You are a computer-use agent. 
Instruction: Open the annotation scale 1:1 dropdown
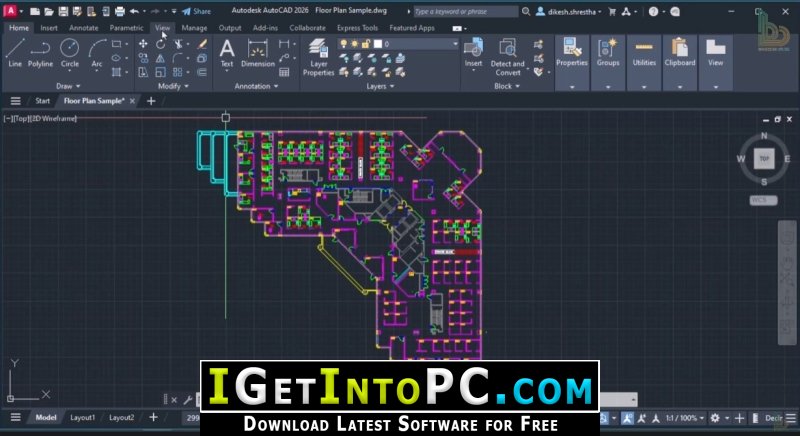coord(686,418)
